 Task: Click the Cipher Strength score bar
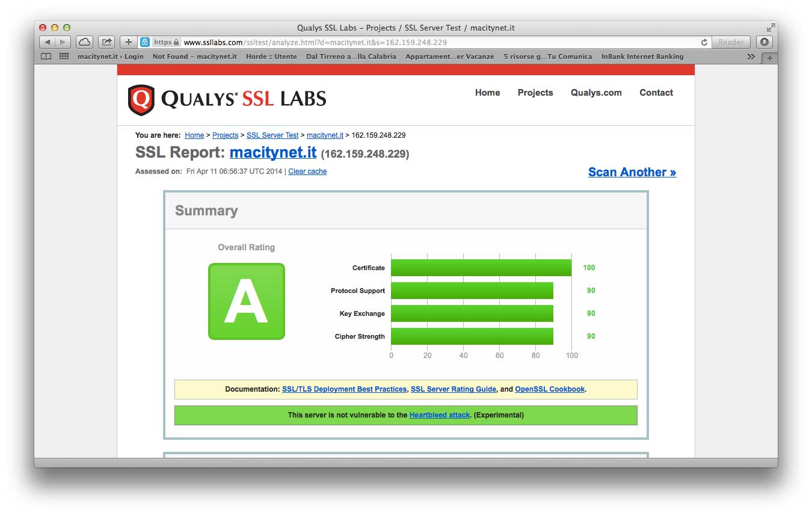pos(472,336)
